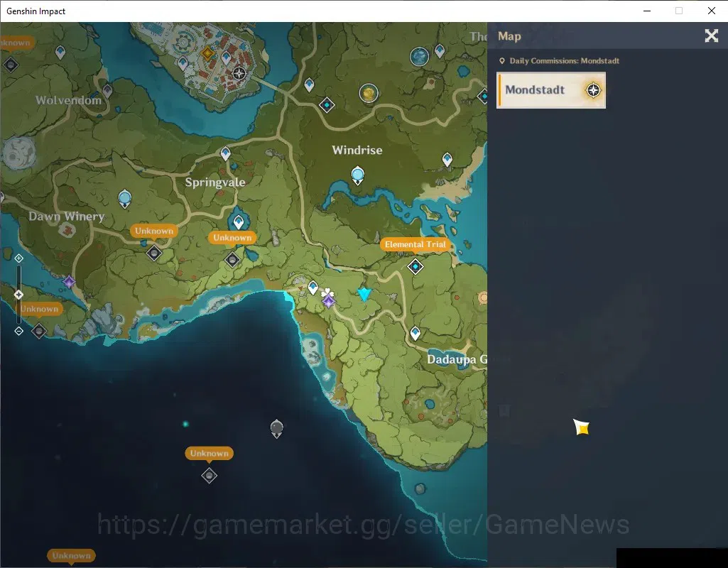
Task: Select the domain icon under Unknown near Dawn Winery
Action: click(x=154, y=253)
